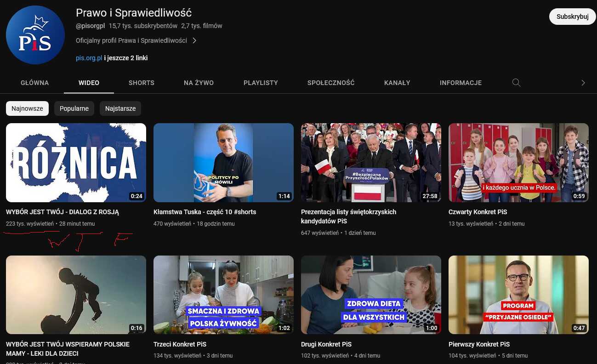Open title 'Kłamstwa Tuska - część 10 #shorts'
Screen dimensions: 597x364
[x=205, y=212]
